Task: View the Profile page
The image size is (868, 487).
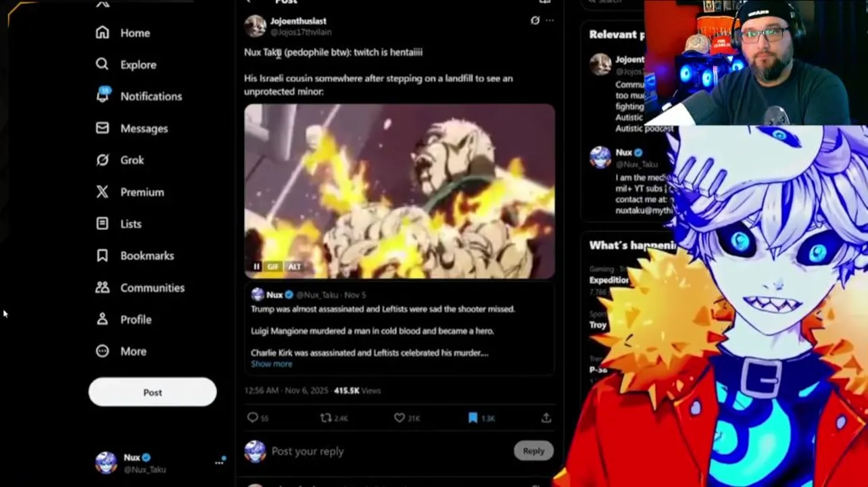Action: [x=124, y=319]
